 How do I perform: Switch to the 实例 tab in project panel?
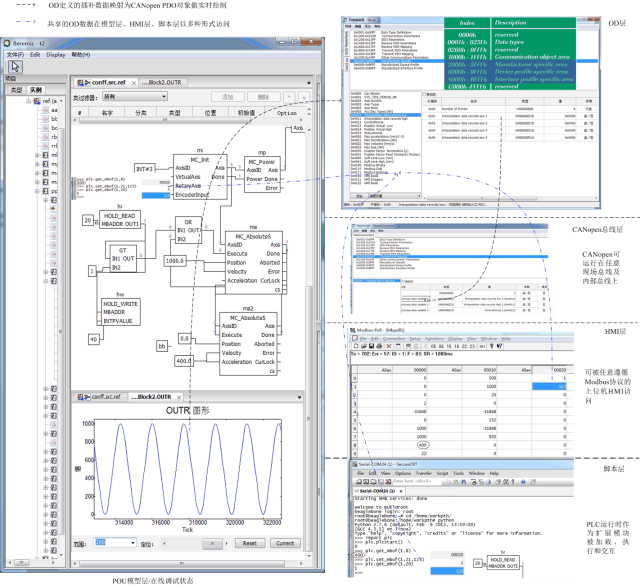tap(35, 90)
